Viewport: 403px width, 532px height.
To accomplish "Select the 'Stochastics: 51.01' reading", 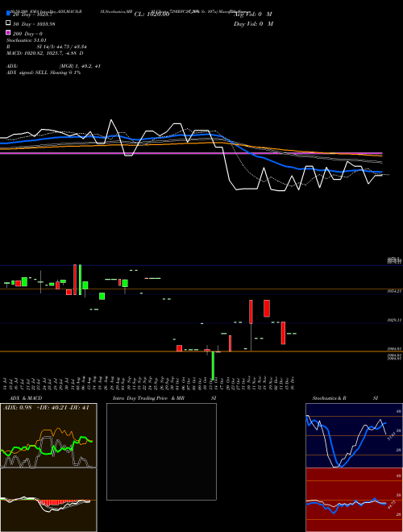I will [x=26, y=40].
